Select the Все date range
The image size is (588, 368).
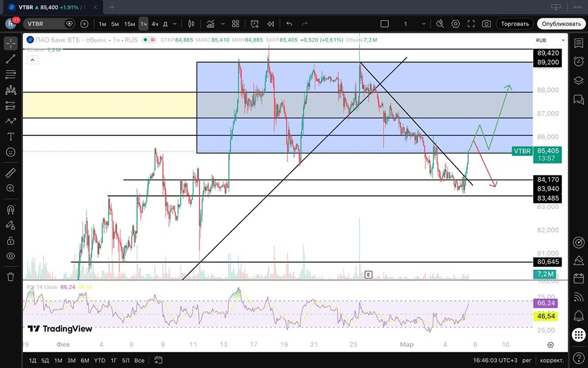click(139, 360)
